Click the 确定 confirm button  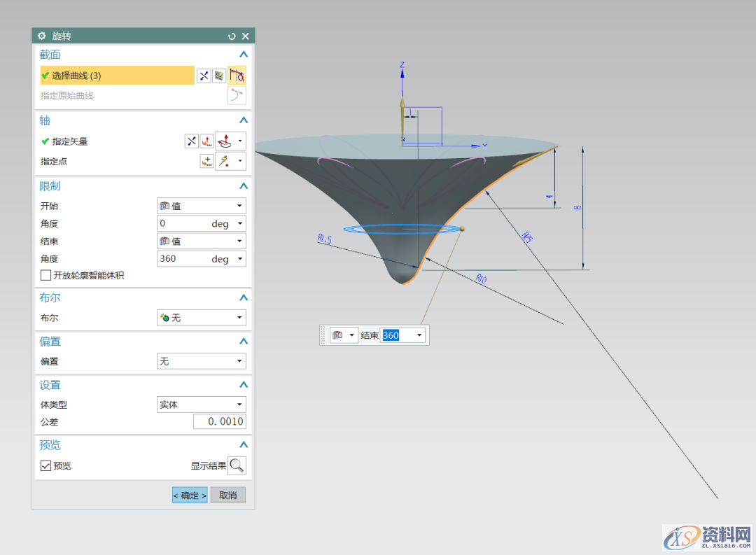[190, 496]
